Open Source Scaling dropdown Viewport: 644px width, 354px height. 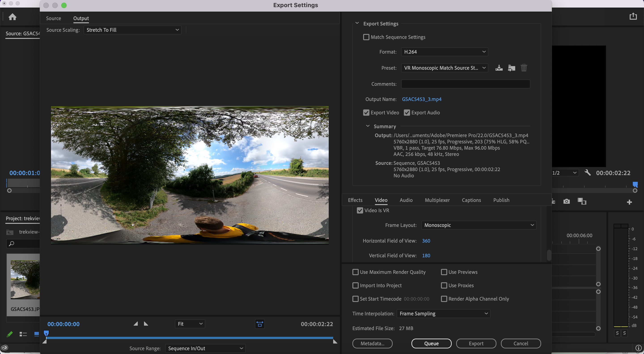pyautogui.click(x=133, y=30)
